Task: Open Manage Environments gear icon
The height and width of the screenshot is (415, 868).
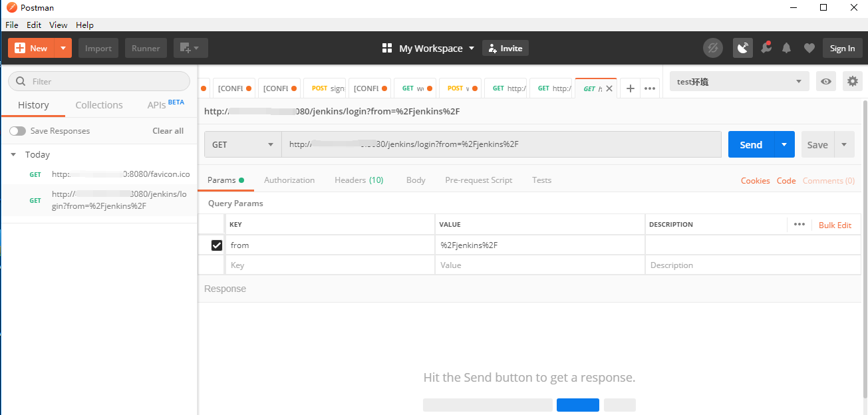Action: [x=852, y=81]
